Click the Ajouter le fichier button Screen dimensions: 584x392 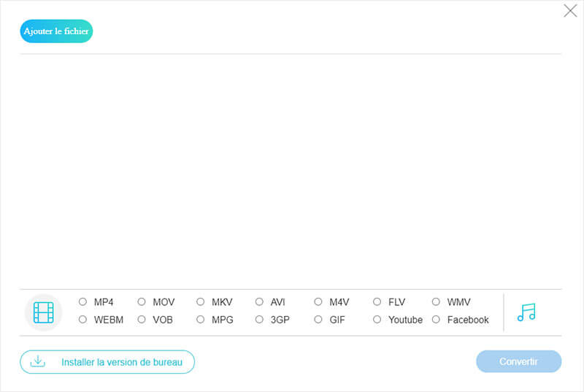(56, 31)
